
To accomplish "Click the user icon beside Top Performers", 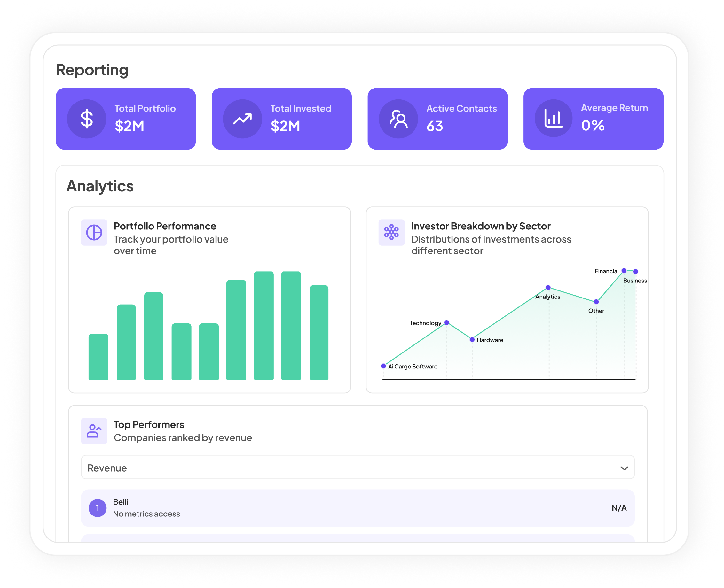I will point(94,431).
